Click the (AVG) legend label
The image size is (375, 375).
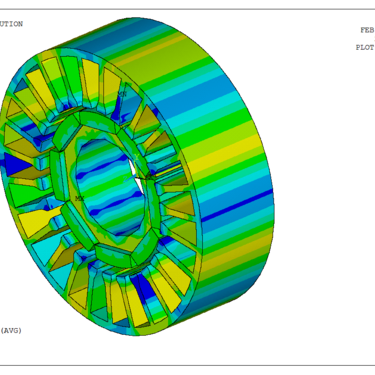point(11,331)
